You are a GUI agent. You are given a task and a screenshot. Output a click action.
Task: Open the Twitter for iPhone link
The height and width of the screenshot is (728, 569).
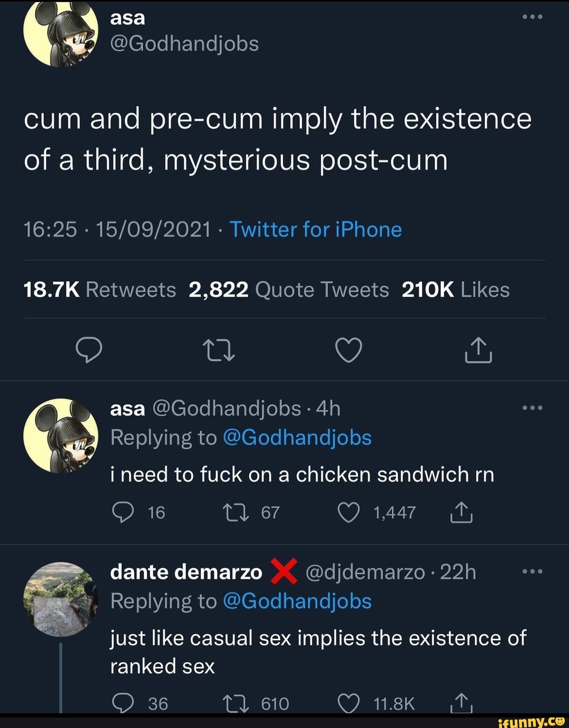(316, 230)
